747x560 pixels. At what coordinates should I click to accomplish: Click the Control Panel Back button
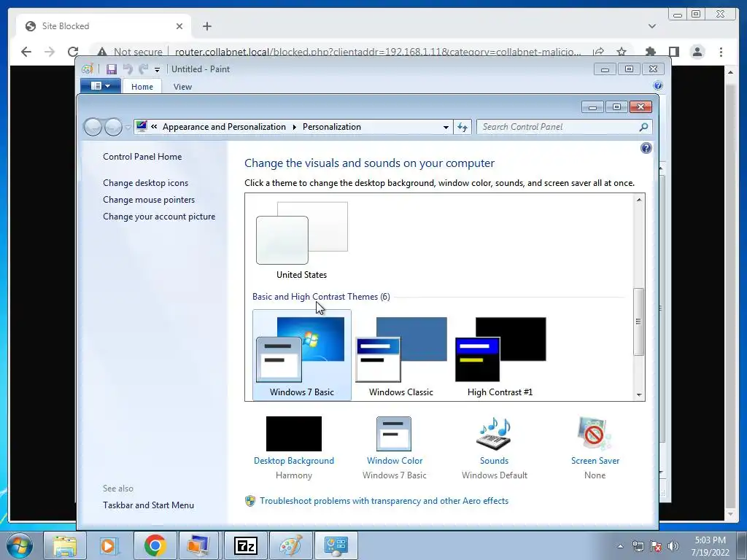point(93,127)
